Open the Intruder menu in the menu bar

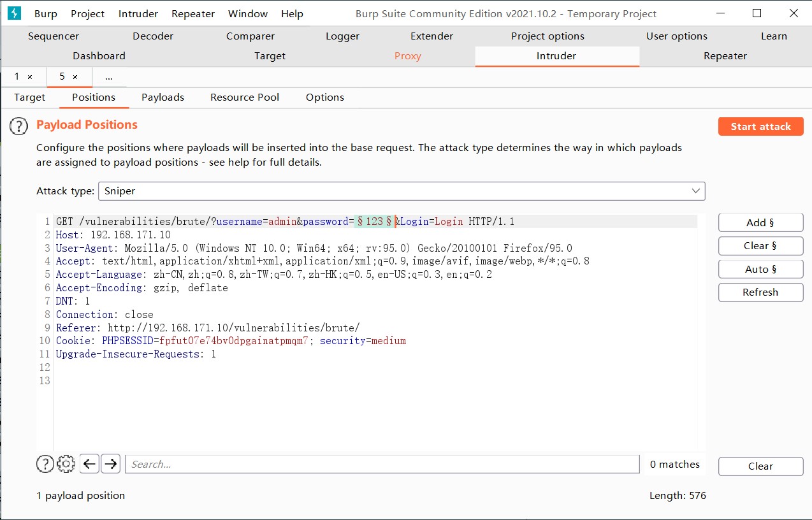click(138, 13)
